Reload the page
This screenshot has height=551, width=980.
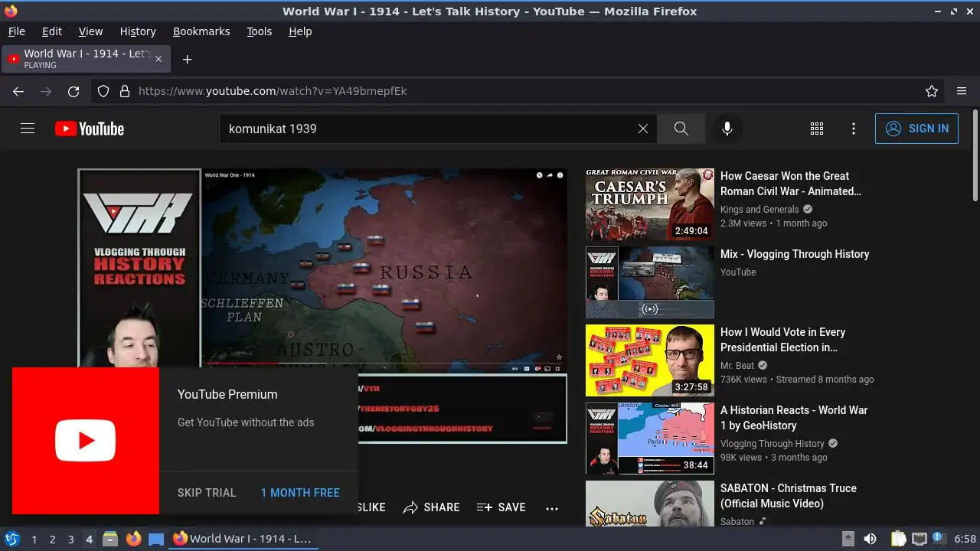point(73,91)
